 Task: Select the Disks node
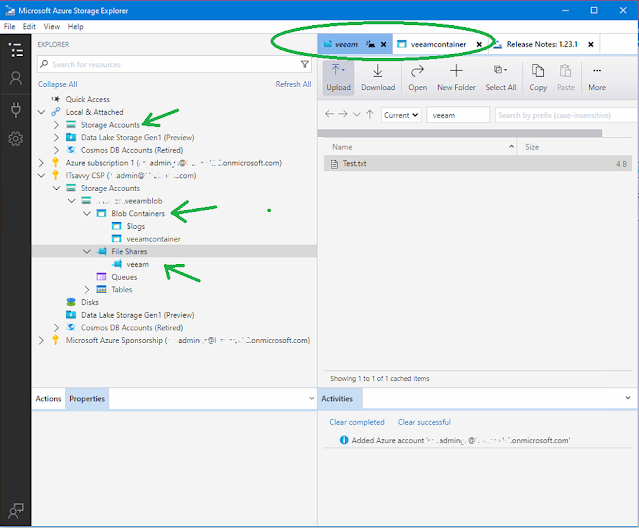tap(90, 302)
